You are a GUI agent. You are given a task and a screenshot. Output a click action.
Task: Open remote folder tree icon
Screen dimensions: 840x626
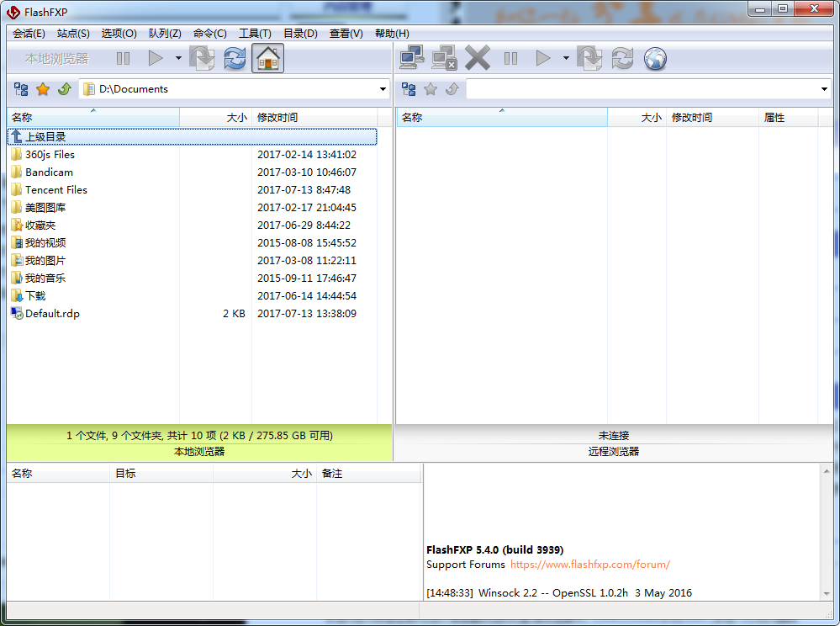tap(409, 89)
